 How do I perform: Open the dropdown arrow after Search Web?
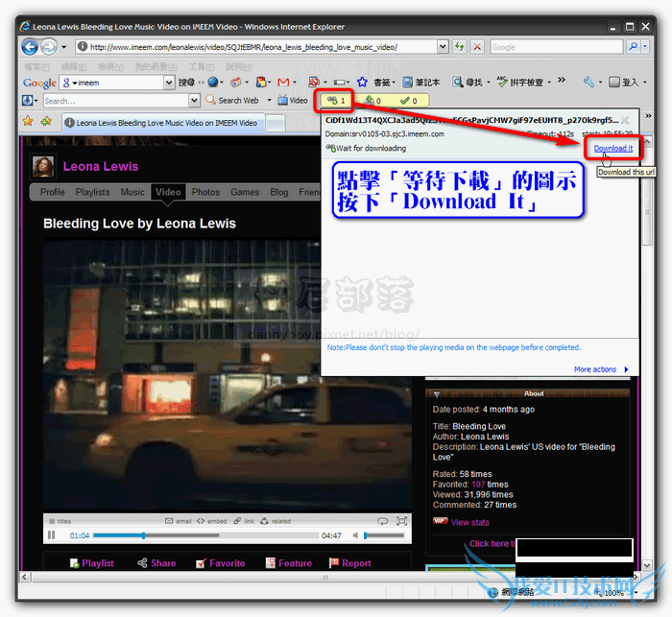pos(269,101)
